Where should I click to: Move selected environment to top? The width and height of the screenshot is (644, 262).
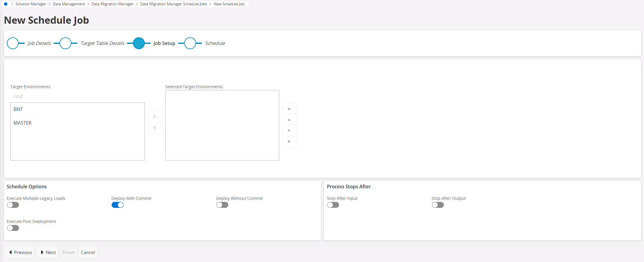pyautogui.click(x=289, y=109)
